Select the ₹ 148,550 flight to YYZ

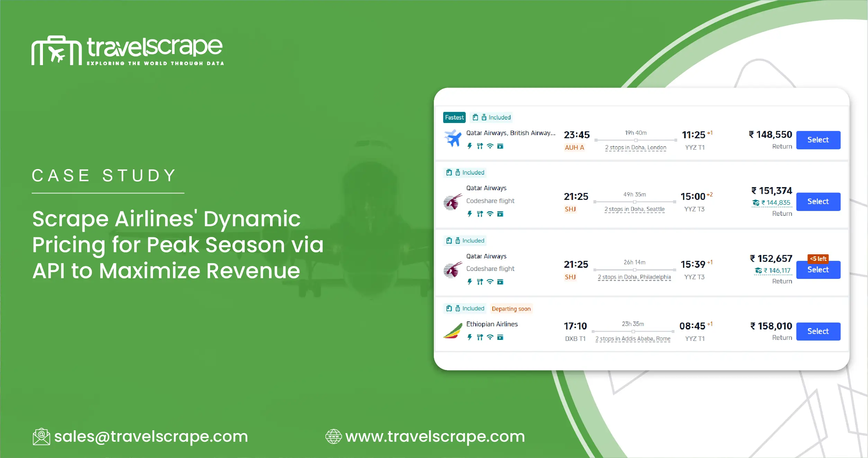point(818,140)
